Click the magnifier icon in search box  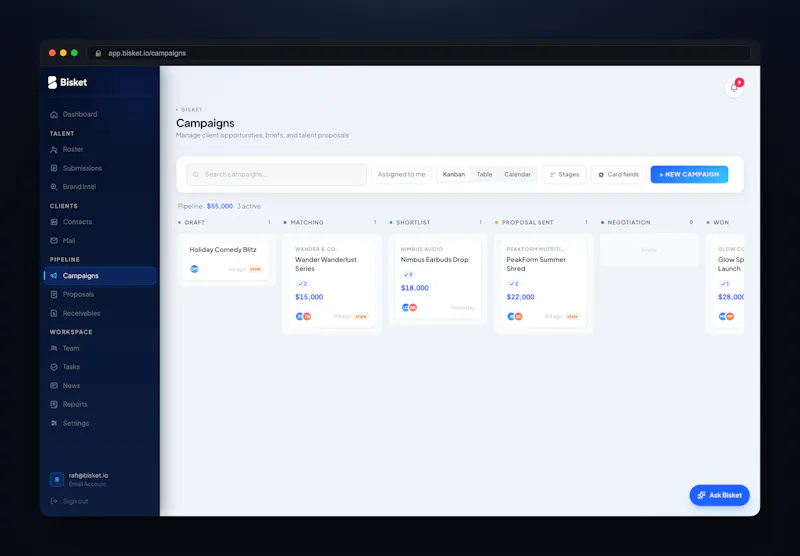point(196,174)
